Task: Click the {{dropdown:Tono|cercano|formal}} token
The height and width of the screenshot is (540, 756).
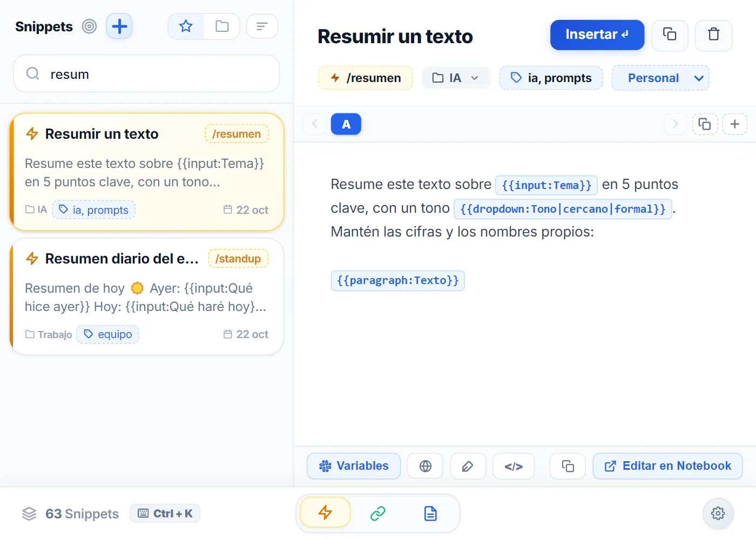Action: point(563,209)
